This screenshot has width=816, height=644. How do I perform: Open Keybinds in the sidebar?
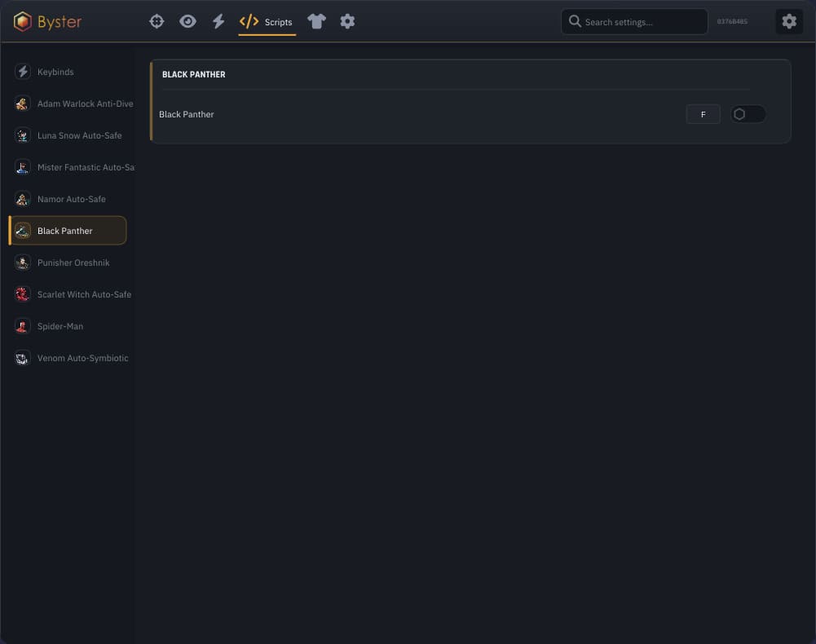[x=68, y=72]
